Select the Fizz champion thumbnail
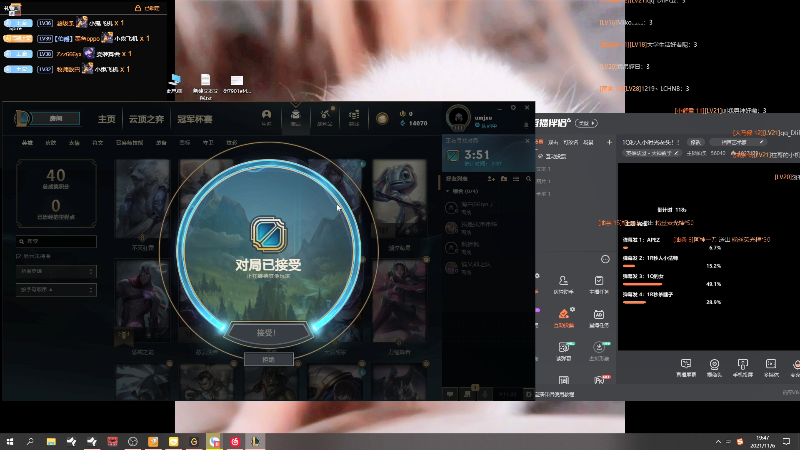Image resolution: width=800 pixels, height=450 pixels. coord(399,199)
